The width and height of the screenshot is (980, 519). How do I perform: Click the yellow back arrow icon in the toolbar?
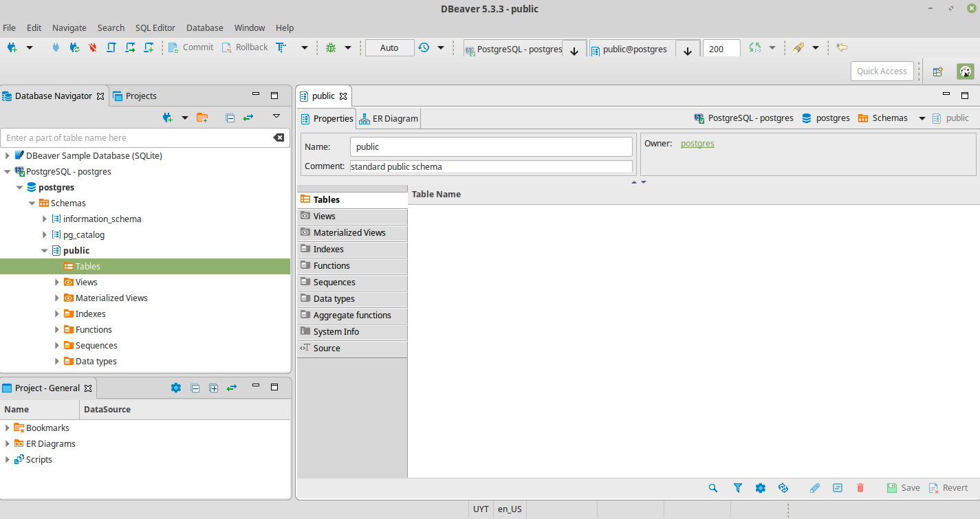tap(842, 47)
